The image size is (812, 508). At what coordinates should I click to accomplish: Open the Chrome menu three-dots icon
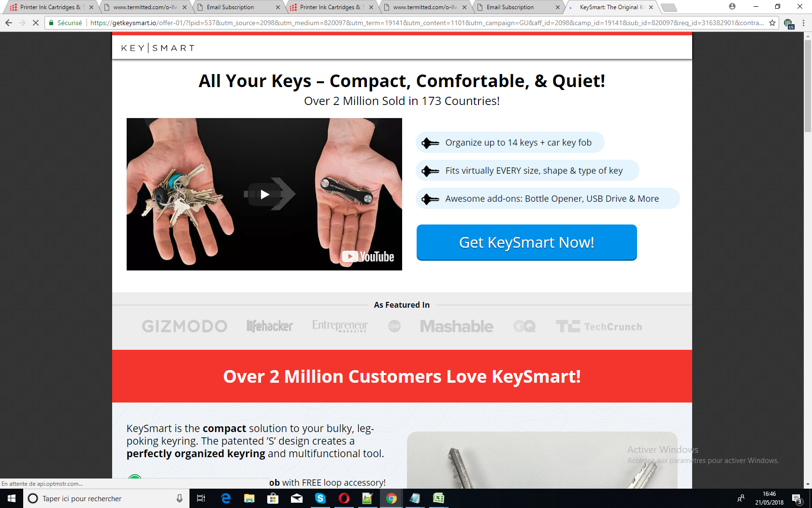coord(804,23)
